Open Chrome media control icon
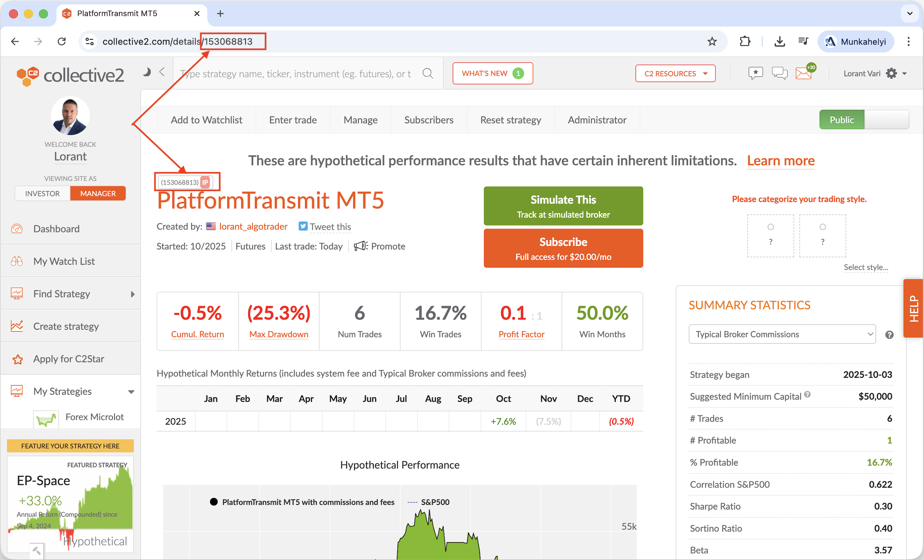 (x=803, y=41)
